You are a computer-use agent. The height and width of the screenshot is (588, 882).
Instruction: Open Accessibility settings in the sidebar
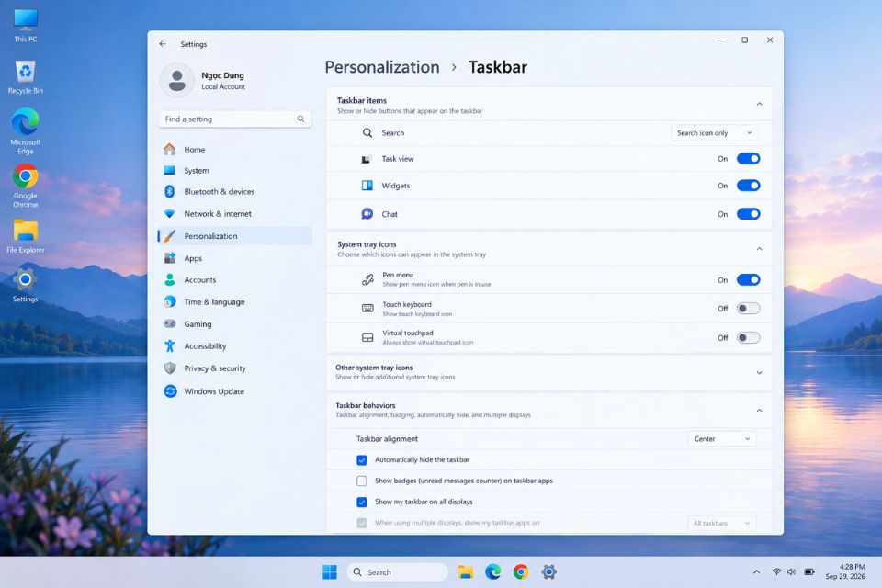[x=235, y=346]
